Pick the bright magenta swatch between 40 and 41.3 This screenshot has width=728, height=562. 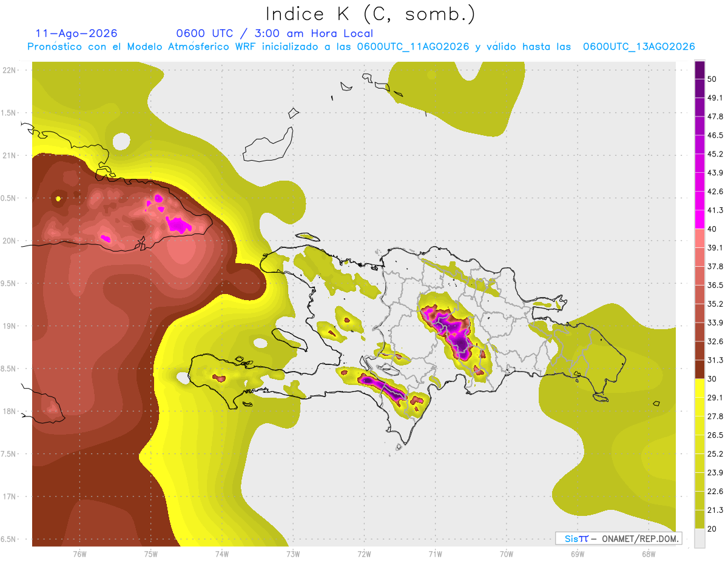700,219
